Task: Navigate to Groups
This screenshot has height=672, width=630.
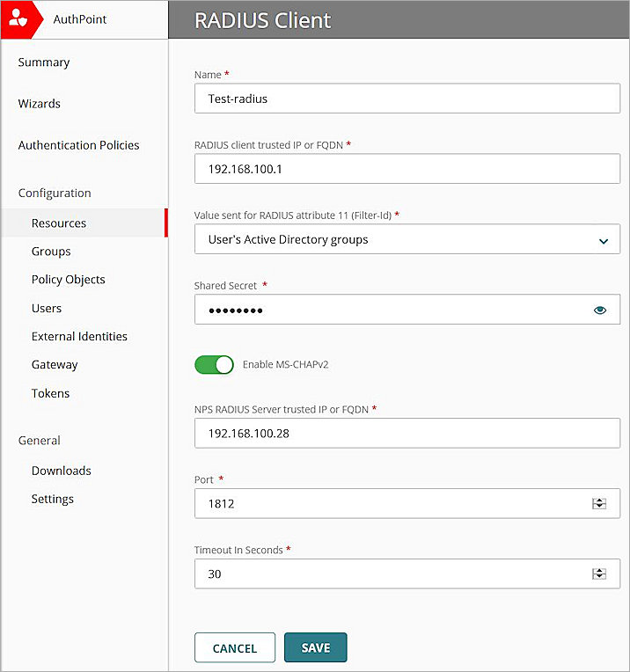Action: [x=51, y=252]
